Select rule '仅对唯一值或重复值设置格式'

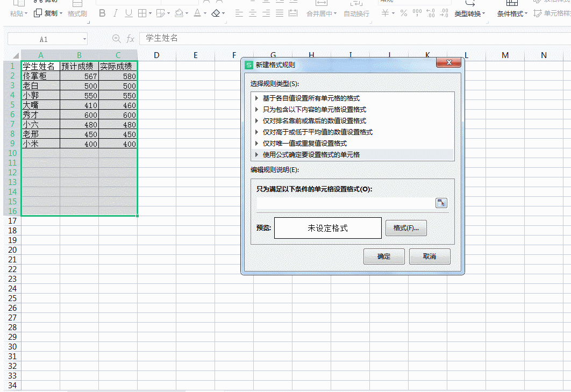coord(304,143)
